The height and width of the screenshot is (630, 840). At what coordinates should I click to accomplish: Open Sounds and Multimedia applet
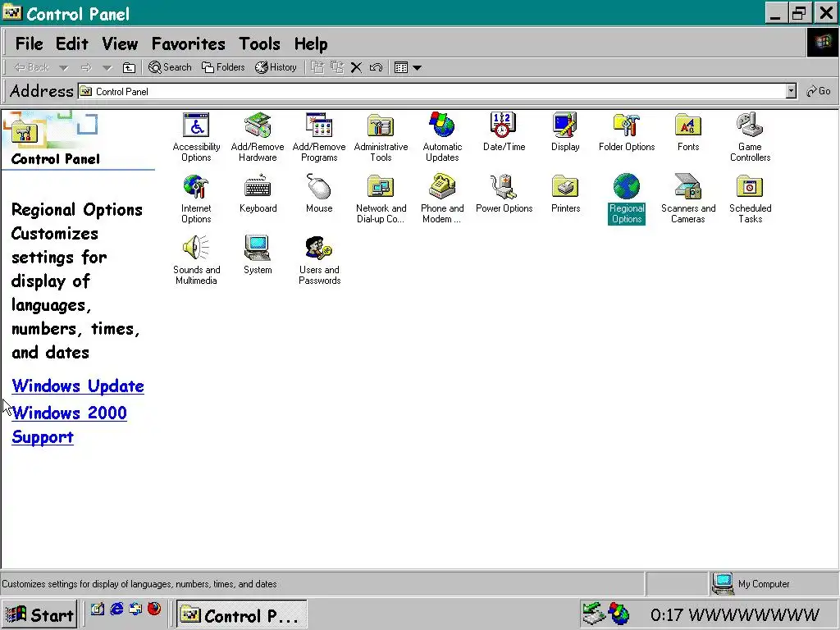coord(196,260)
